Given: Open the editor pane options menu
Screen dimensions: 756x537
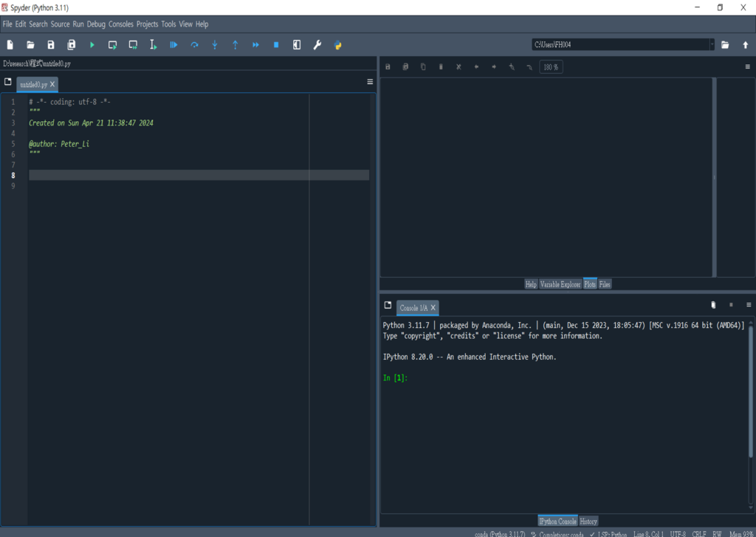Looking at the screenshot, I should 370,82.
